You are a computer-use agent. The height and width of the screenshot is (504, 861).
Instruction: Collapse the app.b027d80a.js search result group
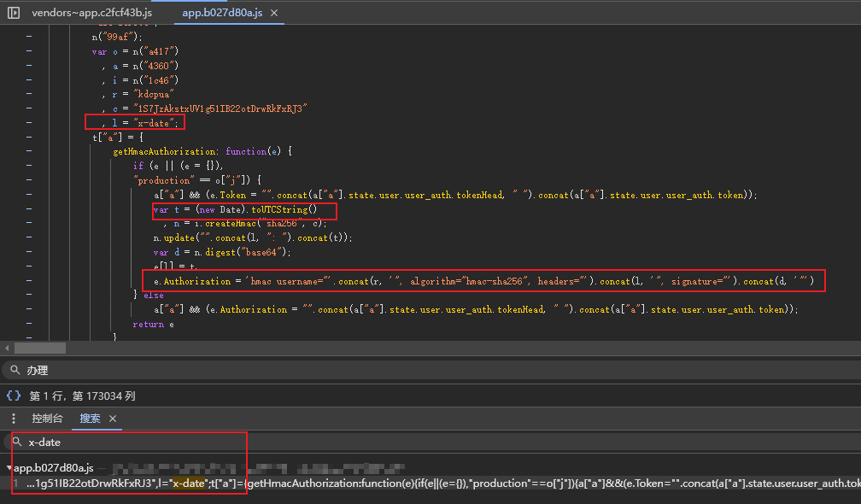9,468
